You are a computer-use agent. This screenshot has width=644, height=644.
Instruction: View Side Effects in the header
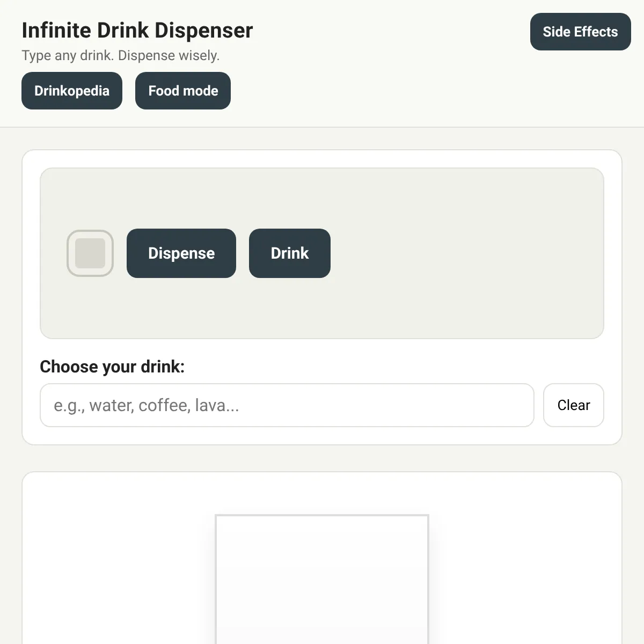580,32
